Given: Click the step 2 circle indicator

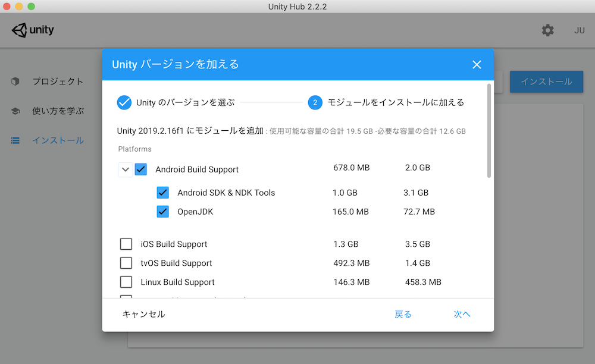Looking at the screenshot, I should click(315, 102).
